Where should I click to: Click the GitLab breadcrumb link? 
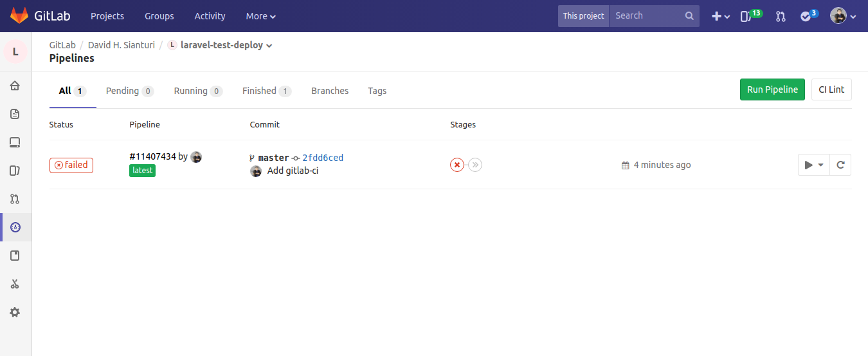pyautogui.click(x=62, y=45)
